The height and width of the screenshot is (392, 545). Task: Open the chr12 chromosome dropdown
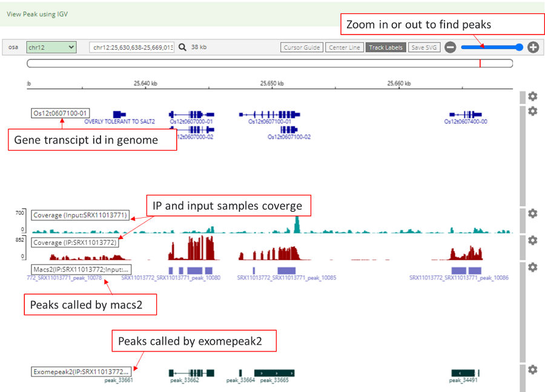pos(51,47)
